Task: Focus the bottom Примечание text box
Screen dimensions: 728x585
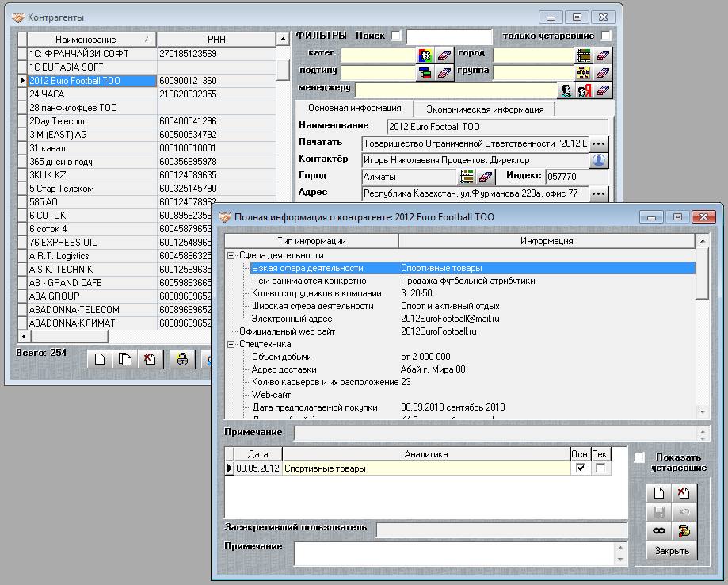Action: [x=455, y=553]
